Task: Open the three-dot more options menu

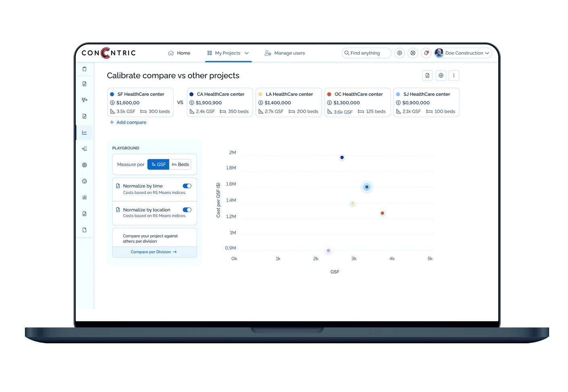Action: click(454, 76)
